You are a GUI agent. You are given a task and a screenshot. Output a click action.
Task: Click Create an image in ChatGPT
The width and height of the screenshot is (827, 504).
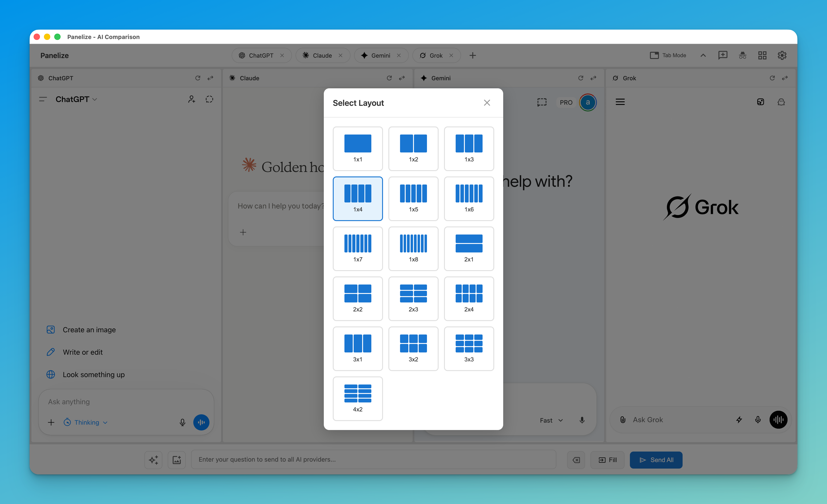[81, 330]
